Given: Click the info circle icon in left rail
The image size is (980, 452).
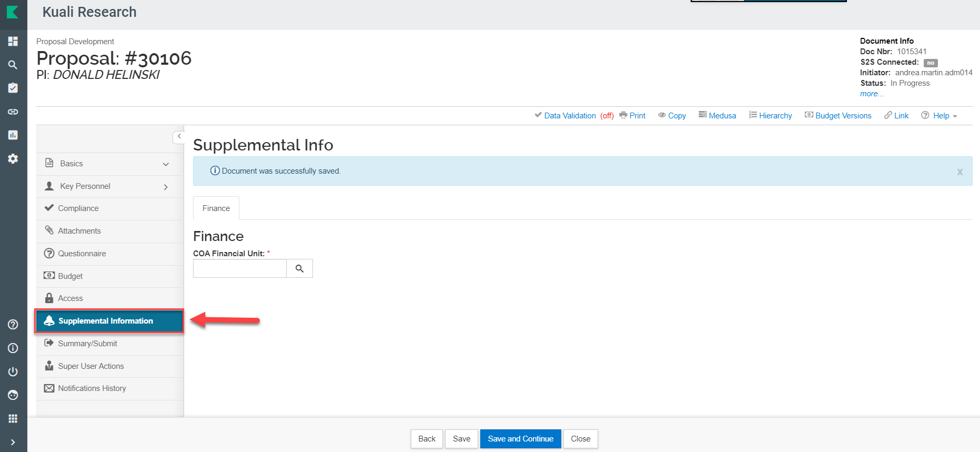Looking at the screenshot, I should click(x=13, y=348).
